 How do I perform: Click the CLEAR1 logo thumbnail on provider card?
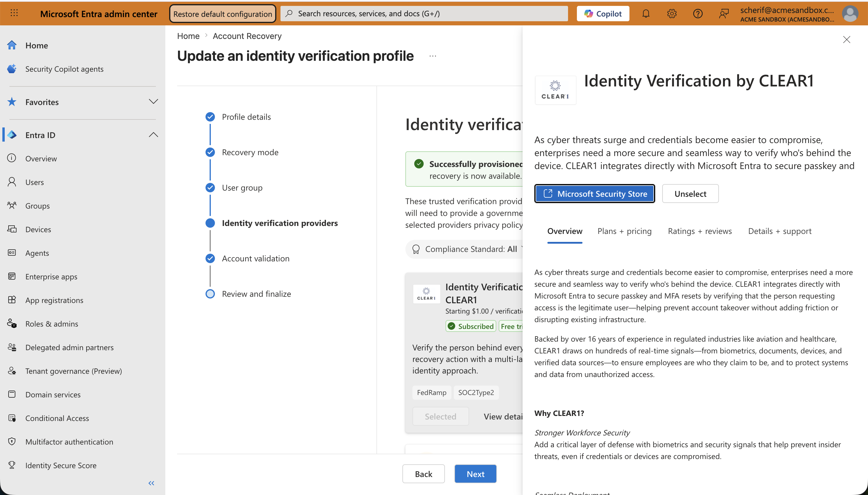pyautogui.click(x=426, y=294)
